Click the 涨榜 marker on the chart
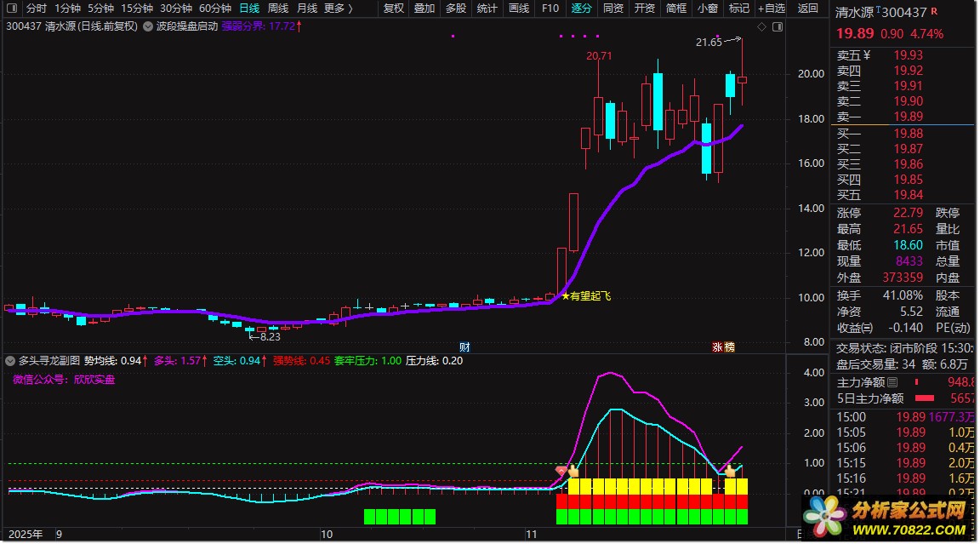 723,347
